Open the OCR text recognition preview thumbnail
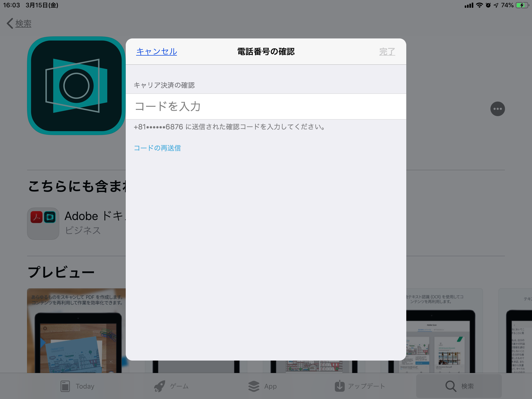Viewport: 532px width, 399px height. pos(444,330)
